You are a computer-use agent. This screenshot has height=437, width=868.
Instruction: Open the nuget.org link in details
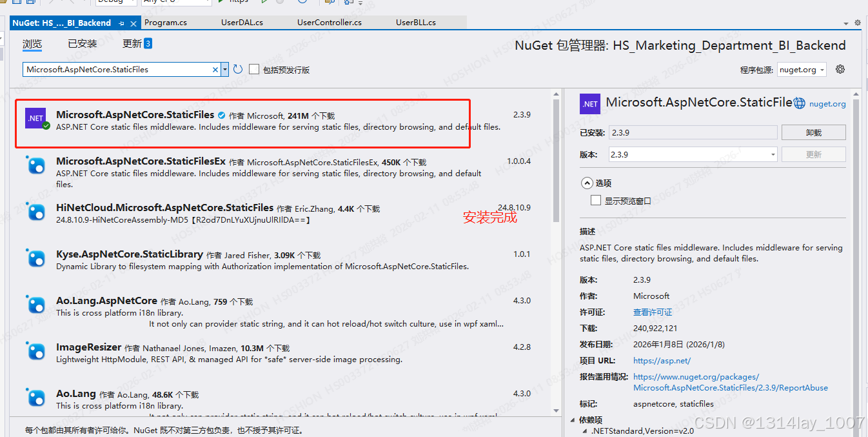[x=827, y=104]
